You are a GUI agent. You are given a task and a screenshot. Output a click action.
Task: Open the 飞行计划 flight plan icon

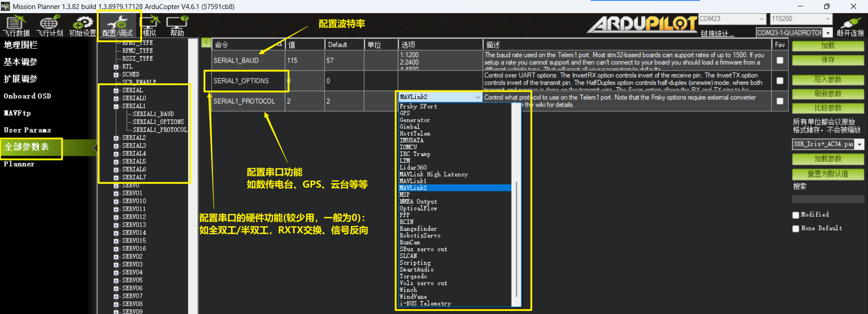[x=49, y=26]
